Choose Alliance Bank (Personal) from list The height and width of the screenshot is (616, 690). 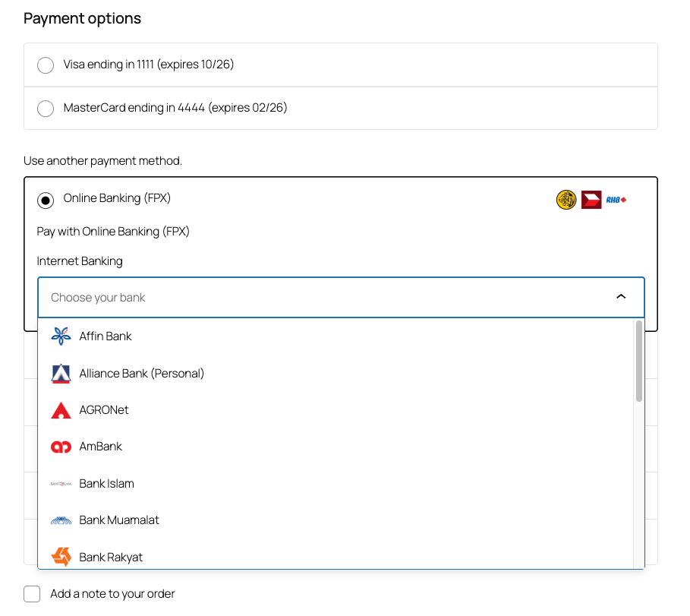tap(141, 373)
